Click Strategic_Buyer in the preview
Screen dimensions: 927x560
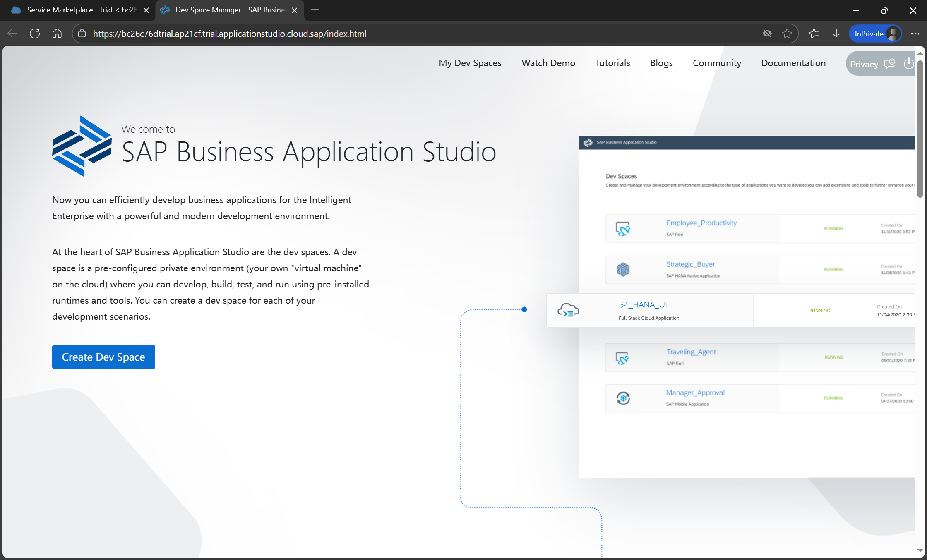(x=690, y=264)
